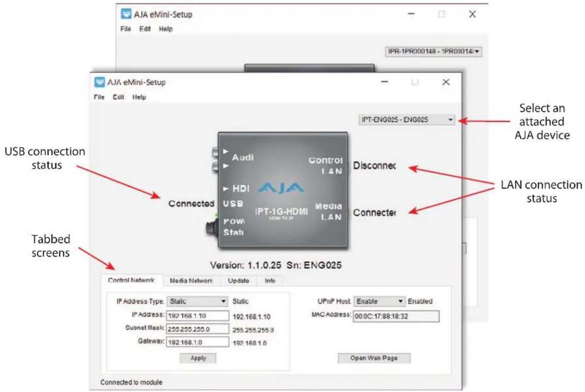585x392 pixels.
Task: Click the Open Web Page button
Action: [374, 358]
